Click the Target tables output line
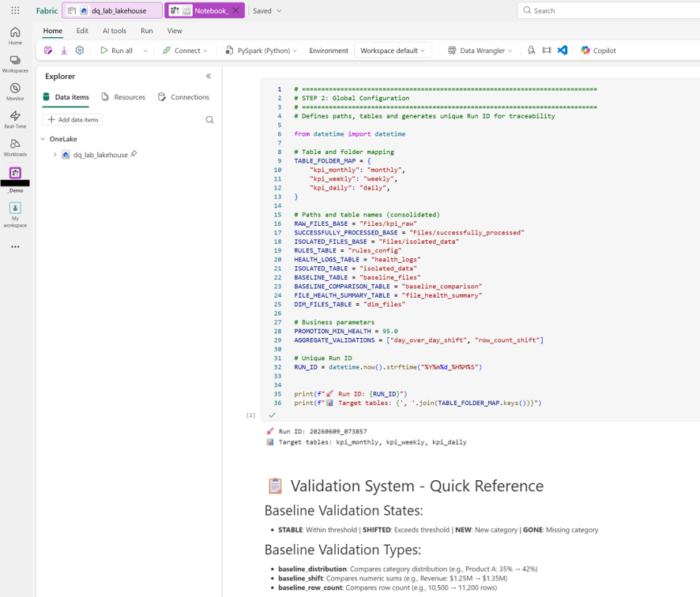The image size is (700, 597). 372,442
